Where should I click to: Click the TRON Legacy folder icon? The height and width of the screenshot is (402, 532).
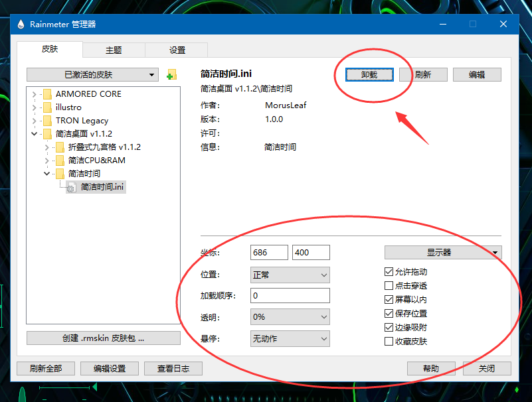click(x=48, y=120)
